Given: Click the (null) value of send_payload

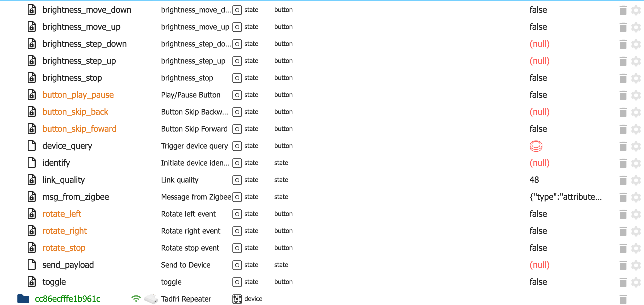Looking at the screenshot, I should pyautogui.click(x=539, y=265).
